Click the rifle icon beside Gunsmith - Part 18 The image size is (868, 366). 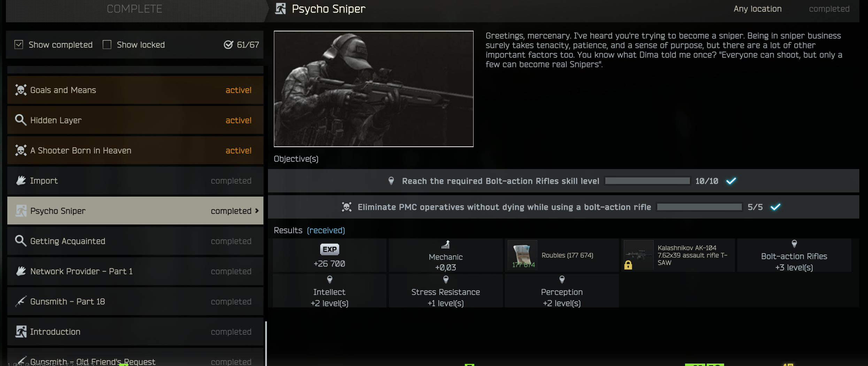coord(21,301)
